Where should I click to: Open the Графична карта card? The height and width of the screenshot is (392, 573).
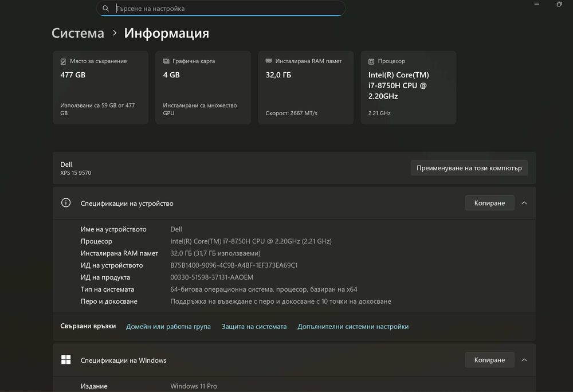203,88
